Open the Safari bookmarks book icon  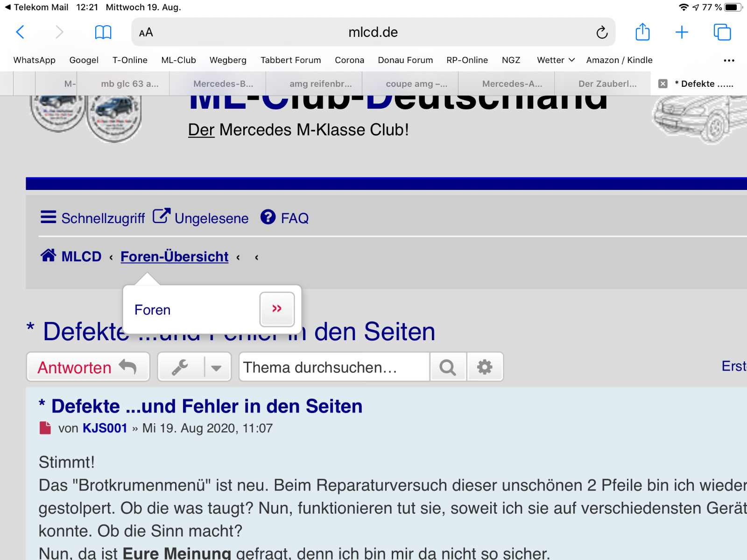(x=103, y=32)
